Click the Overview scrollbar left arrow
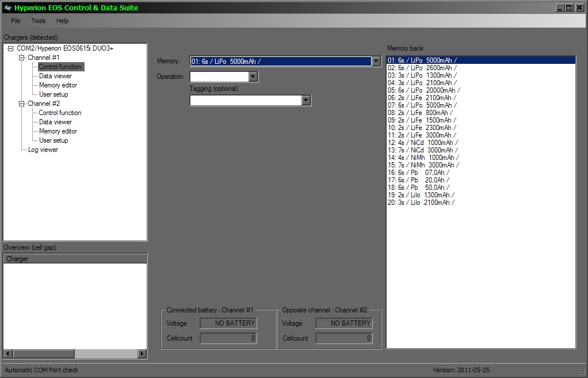The width and height of the screenshot is (588, 378). pyautogui.click(x=7, y=353)
